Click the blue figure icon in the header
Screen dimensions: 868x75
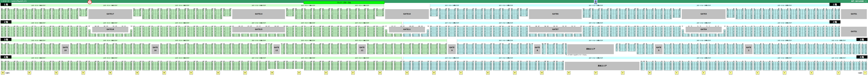(596, 2)
